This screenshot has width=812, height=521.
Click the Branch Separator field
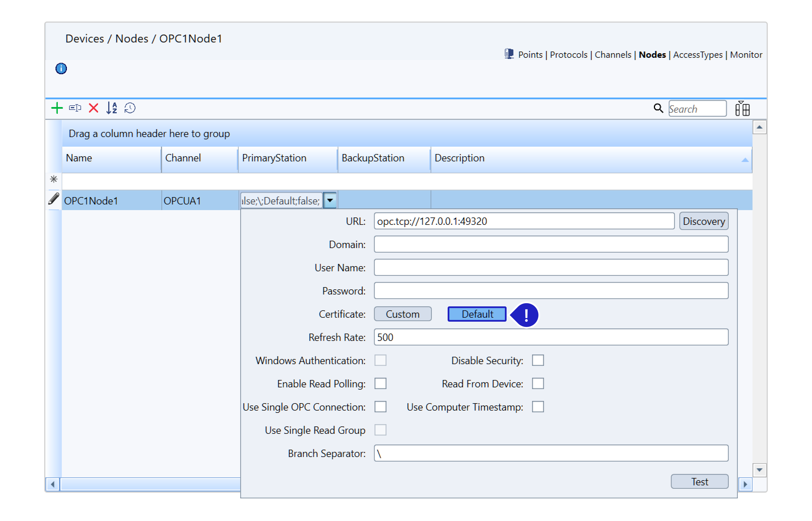[551, 453]
